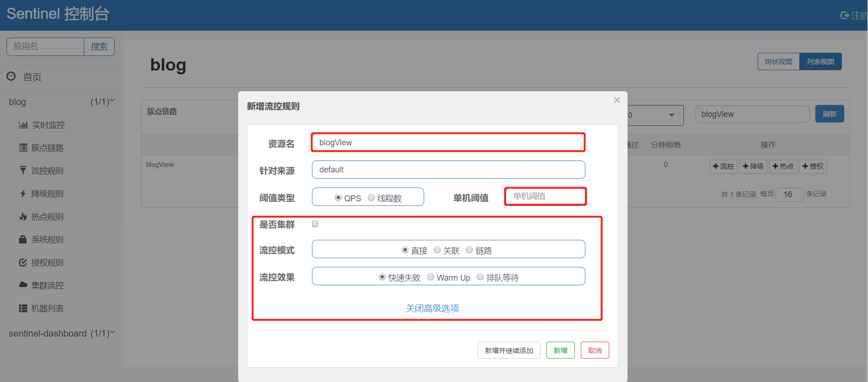This screenshot has width=868, height=382.
Task: Click the 关闭高级选项 link
Action: [x=432, y=308]
